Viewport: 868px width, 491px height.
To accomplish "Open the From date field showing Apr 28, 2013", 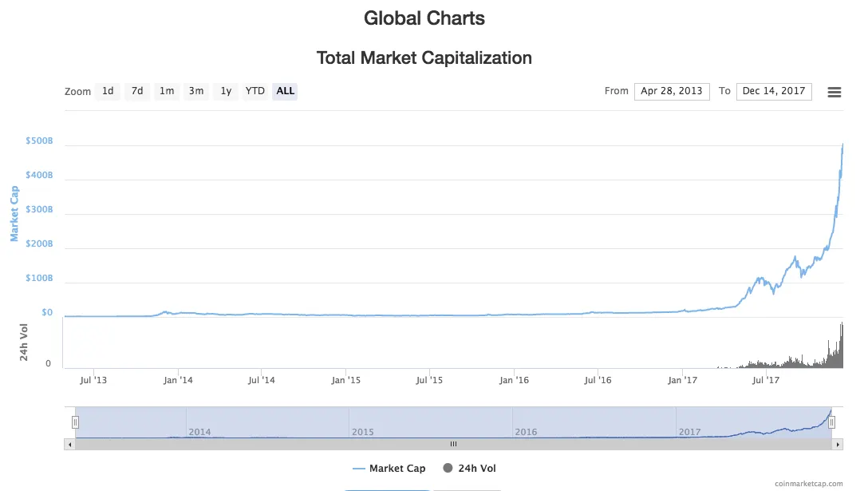I will click(672, 91).
